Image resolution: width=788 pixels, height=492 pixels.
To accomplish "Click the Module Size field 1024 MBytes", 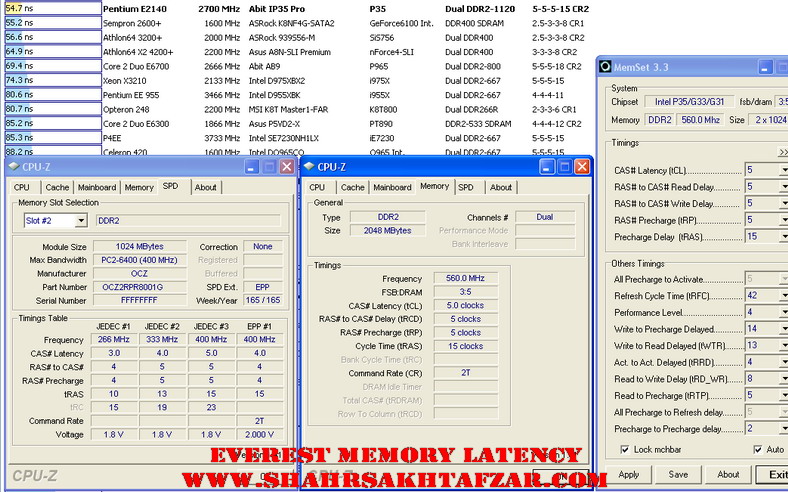I will 140,246.
